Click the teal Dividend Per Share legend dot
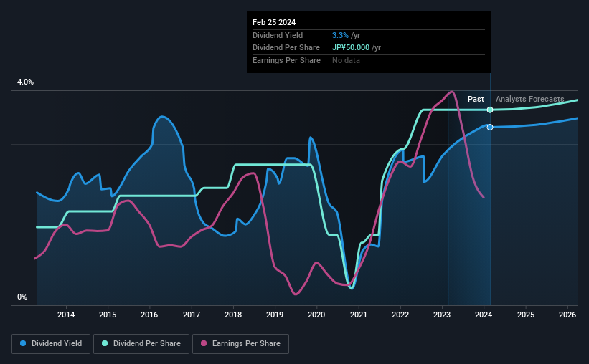 (105, 343)
